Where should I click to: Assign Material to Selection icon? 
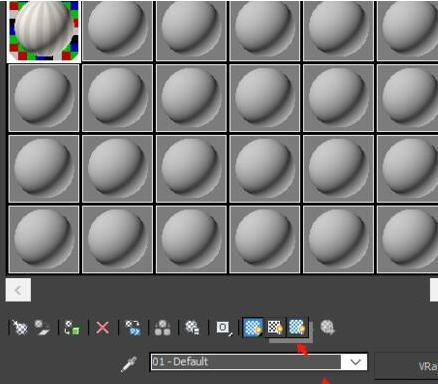click(72, 327)
